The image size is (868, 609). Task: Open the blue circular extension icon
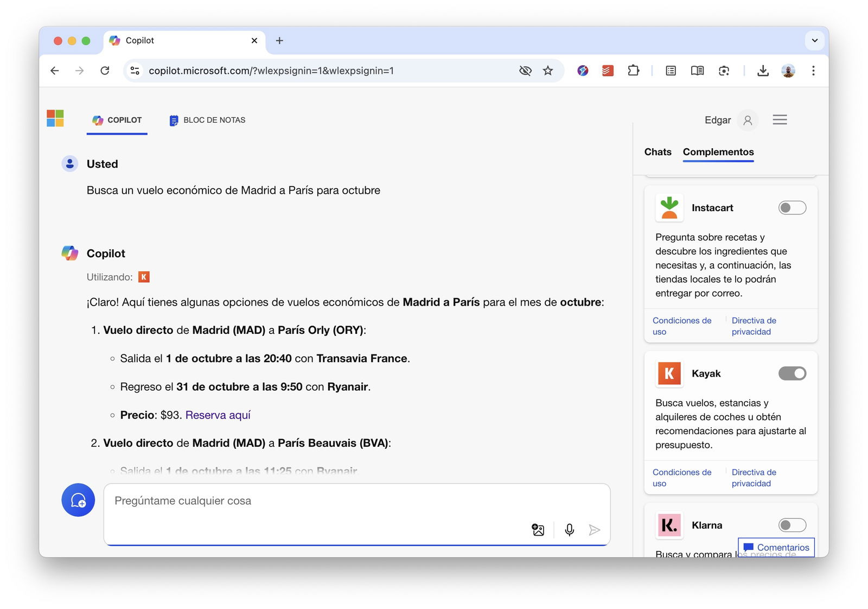[583, 71]
